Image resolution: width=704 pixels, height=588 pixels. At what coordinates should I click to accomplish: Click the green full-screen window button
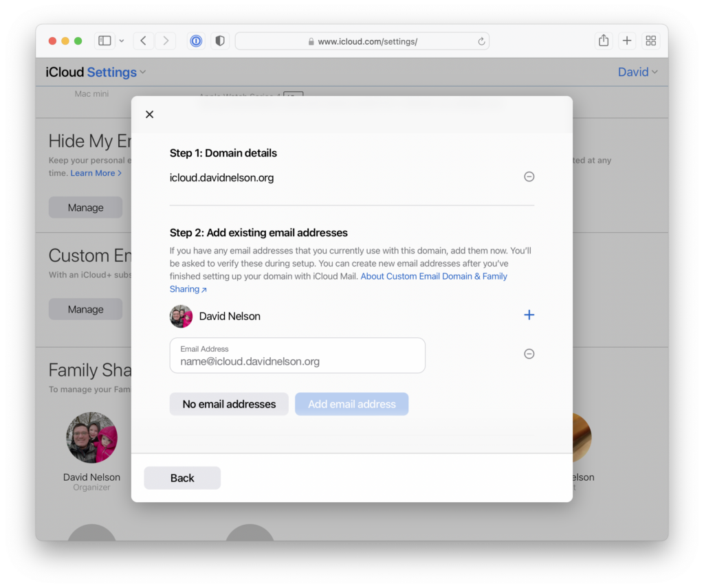point(78,41)
